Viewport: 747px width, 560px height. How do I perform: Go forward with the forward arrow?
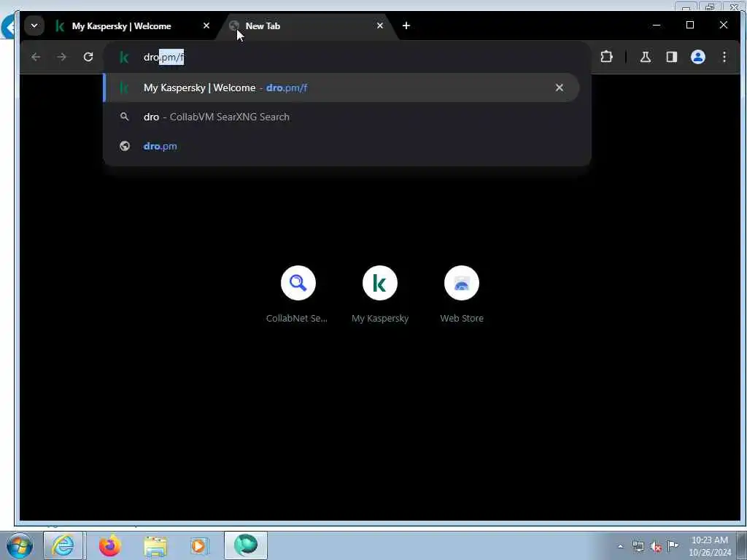click(61, 57)
